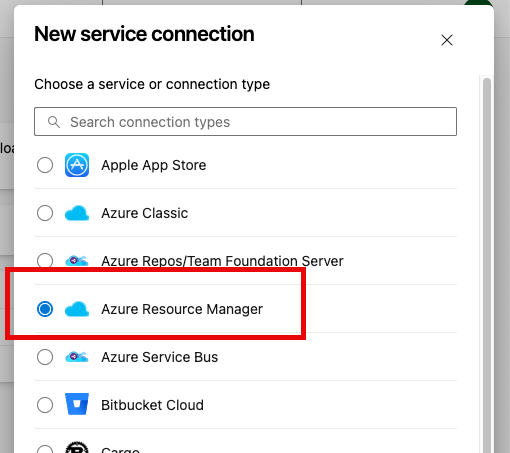Select the Azure Service Bus radio button
The width and height of the screenshot is (510, 453).
point(45,357)
